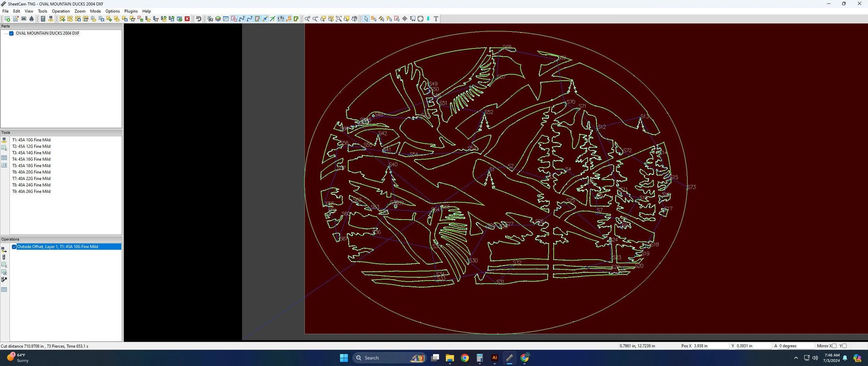Viewport: 868px width, 366px height.
Task: Click the Y position input field
Action: [x=753, y=346]
